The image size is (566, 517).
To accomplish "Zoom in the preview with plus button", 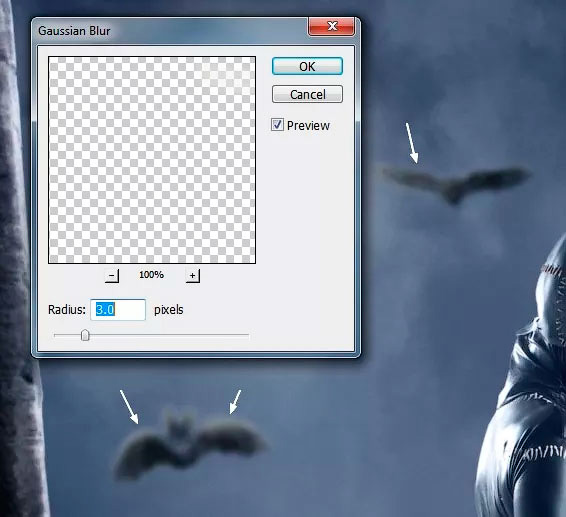I will (193, 275).
